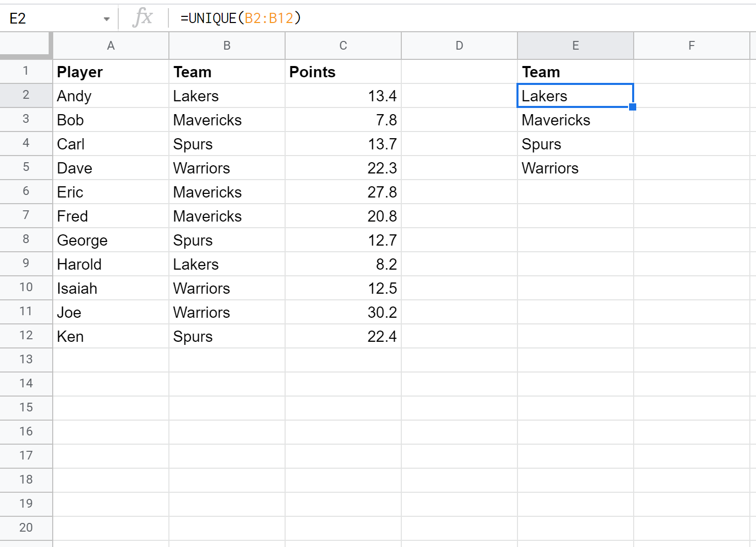Viewport: 756px width, 547px height.
Task: Click the column E header
Action: (x=575, y=46)
